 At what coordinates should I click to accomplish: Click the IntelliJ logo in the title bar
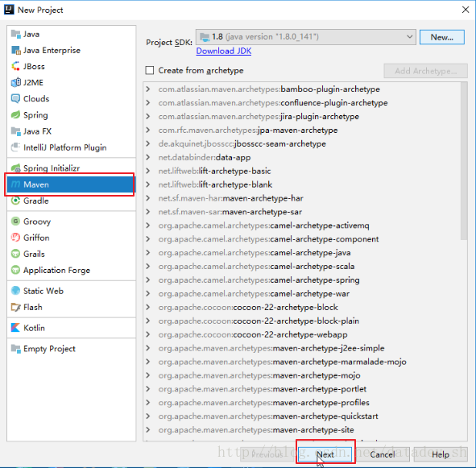[x=9, y=10]
